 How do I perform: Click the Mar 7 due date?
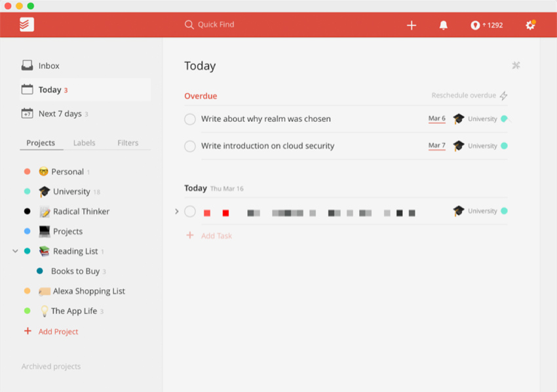point(436,146)
